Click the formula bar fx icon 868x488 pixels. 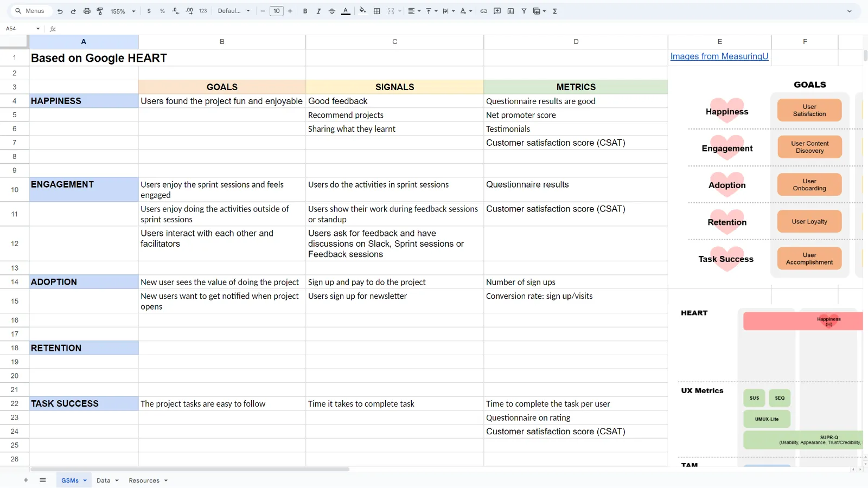tap(53, 29)
